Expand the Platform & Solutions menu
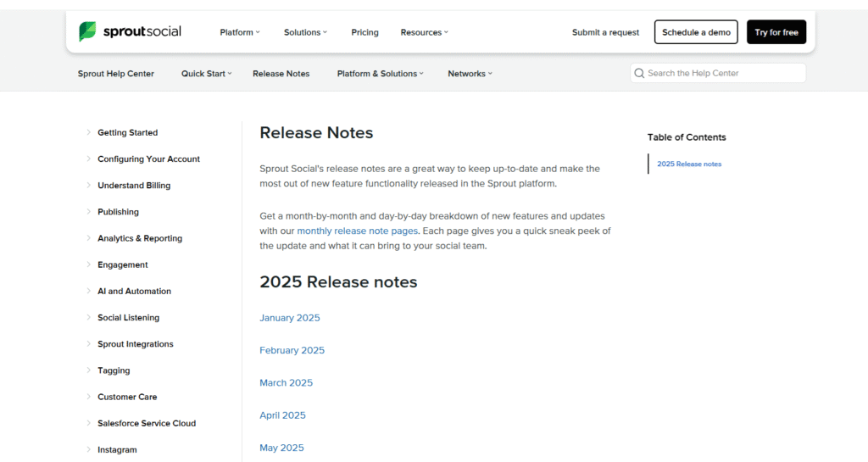Viewport: 868px width, 462px height. (x=381, y=74)
